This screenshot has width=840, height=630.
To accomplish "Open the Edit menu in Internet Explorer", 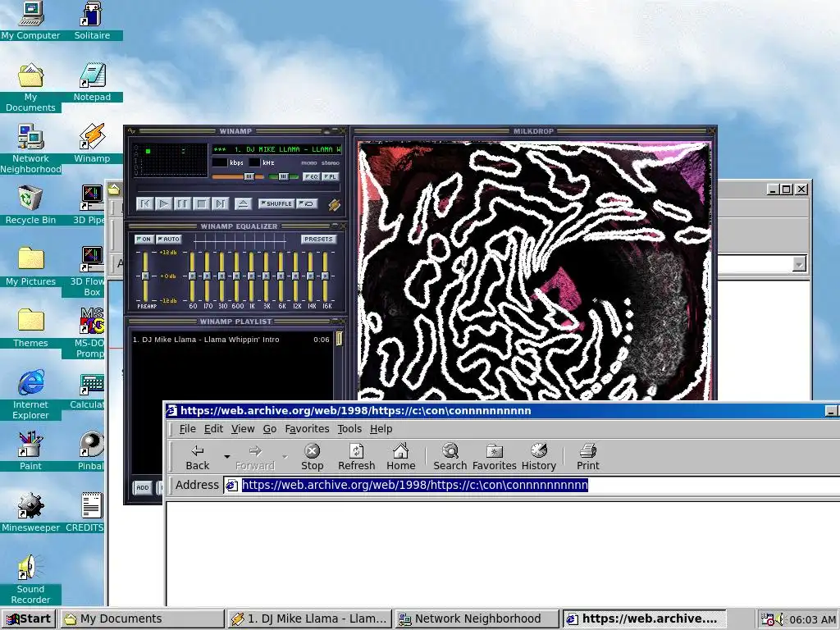I will point(213,429).
